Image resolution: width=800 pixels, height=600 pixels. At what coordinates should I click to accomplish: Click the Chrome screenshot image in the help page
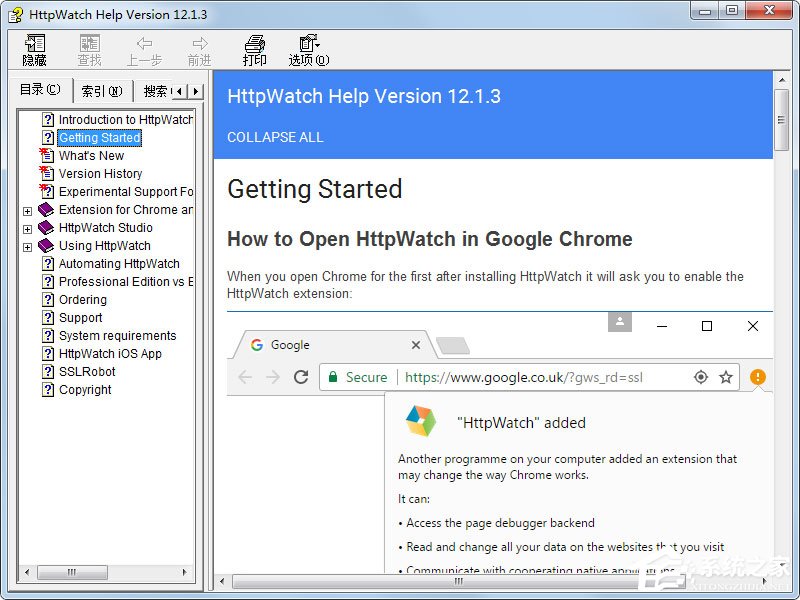[x=499, y=442]
